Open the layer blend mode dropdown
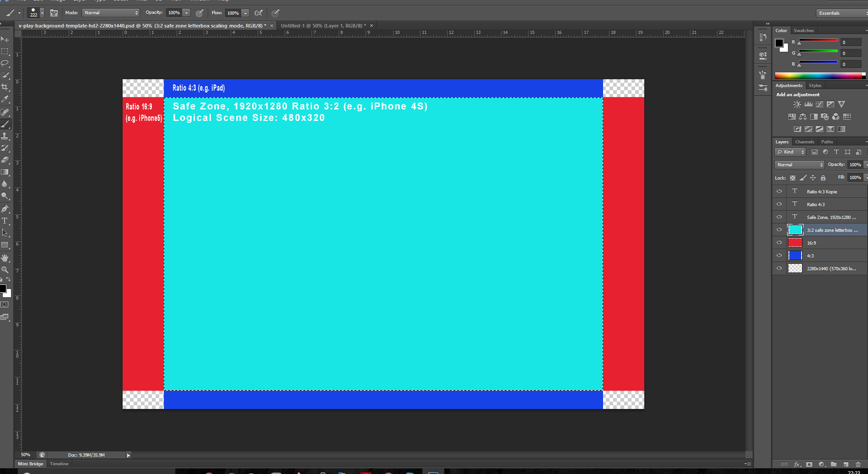Viewport: 868px width, 474px height. (x=799, y=164)
